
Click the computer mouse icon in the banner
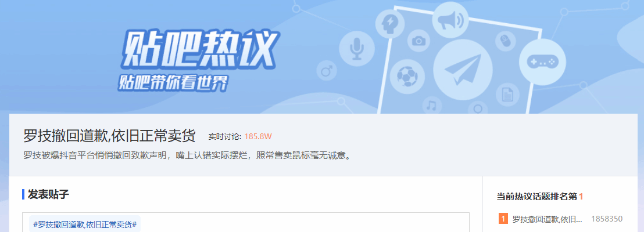[505, 42]
